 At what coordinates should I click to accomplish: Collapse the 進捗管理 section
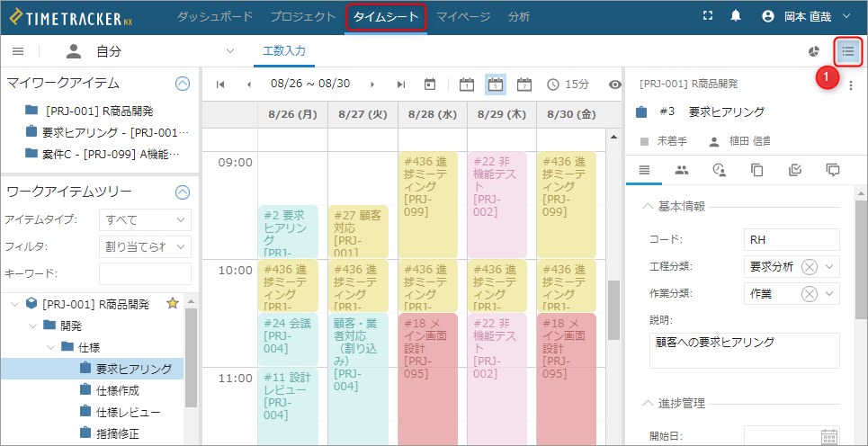(647, 404)
